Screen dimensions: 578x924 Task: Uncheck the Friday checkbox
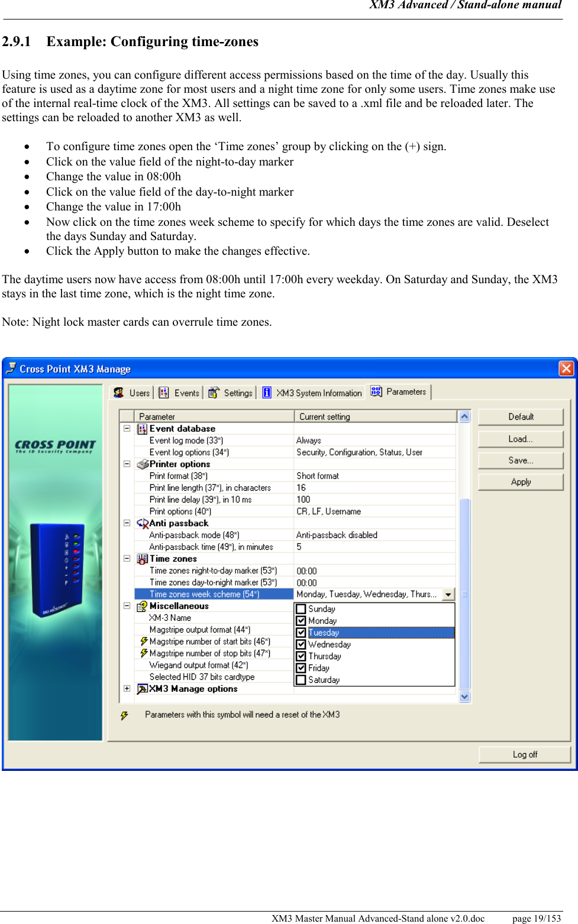[301, 668]
